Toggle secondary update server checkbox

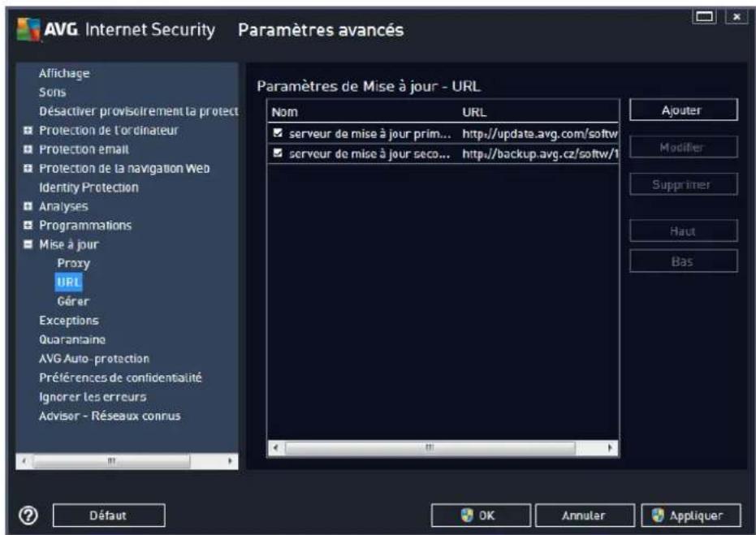[278, 153]
